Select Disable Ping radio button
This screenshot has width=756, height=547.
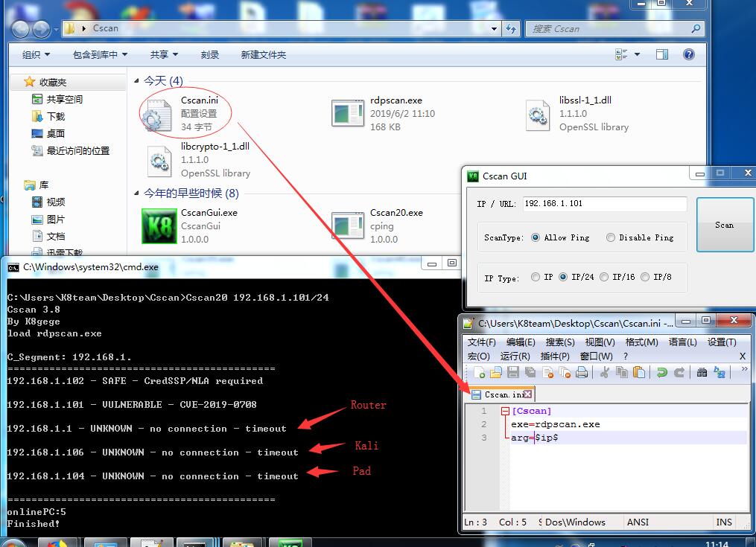(x=611, y=237)
